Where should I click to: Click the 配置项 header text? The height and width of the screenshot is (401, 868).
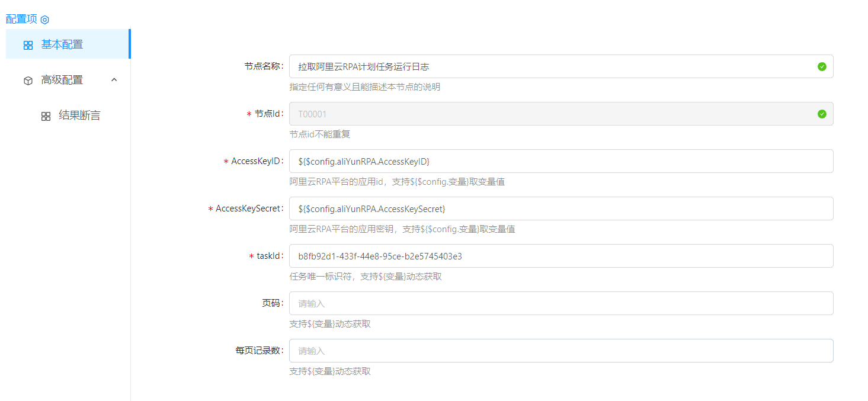pyautogui.click(x=21, y=19)
